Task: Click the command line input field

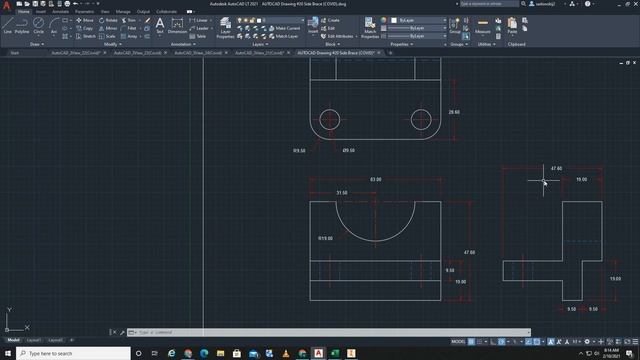Action: click(329, 332)
